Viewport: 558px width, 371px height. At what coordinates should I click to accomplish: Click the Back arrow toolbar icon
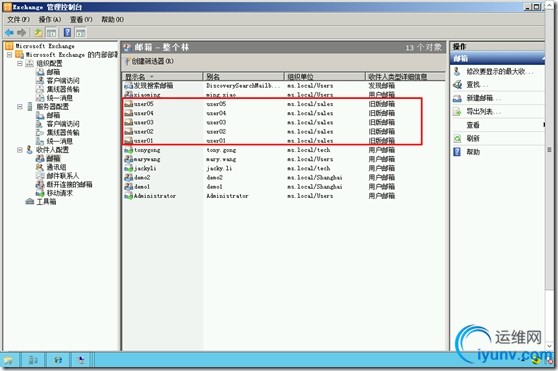click(9, 33)
